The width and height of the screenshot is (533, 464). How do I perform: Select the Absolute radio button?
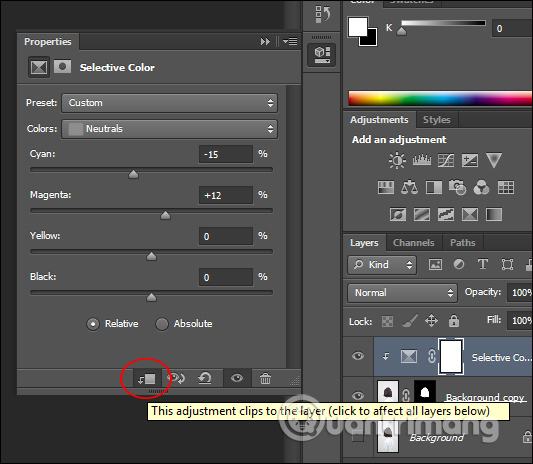coord(162,324)
